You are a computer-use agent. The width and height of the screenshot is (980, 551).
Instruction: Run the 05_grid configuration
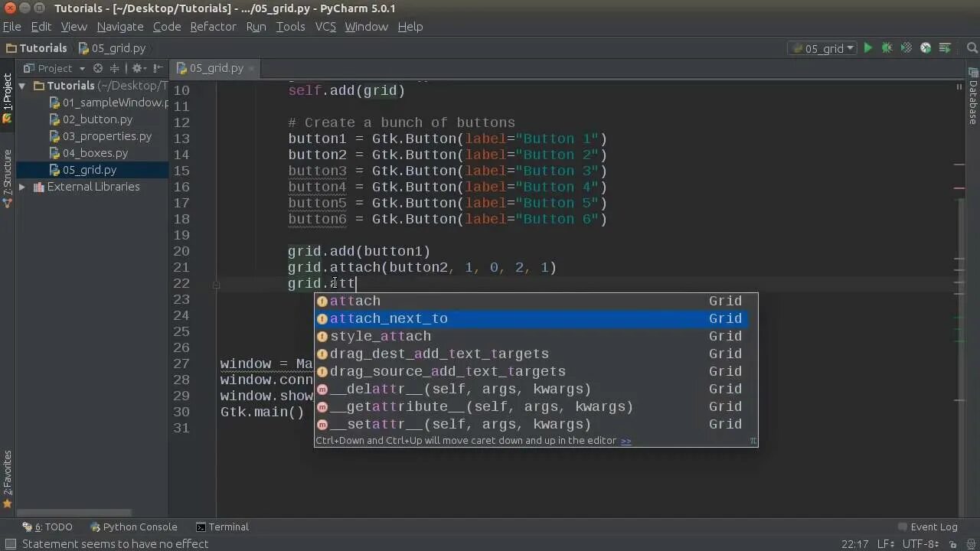(x=867, y=48)
